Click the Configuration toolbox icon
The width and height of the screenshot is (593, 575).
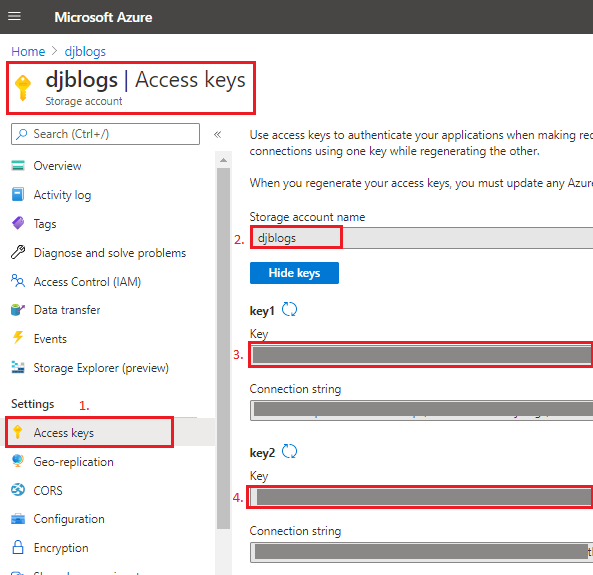[x=18, y=519]
